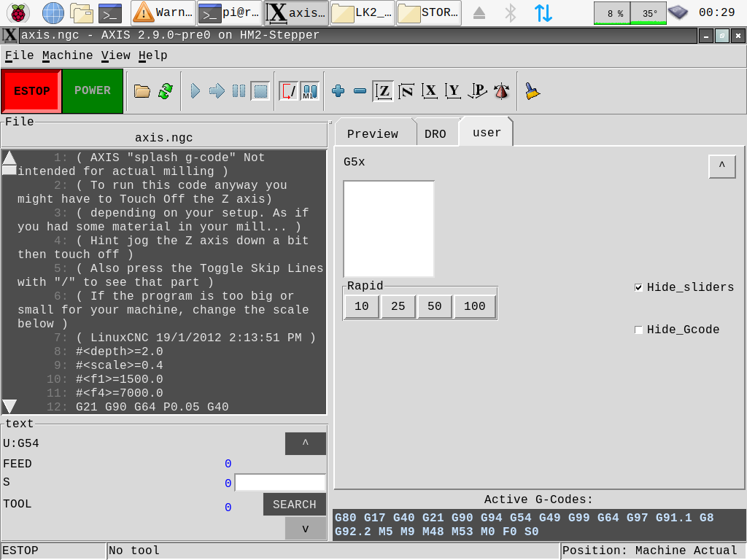Launch the web browser globe icon

pyautogui.click(x=53, y=13)
